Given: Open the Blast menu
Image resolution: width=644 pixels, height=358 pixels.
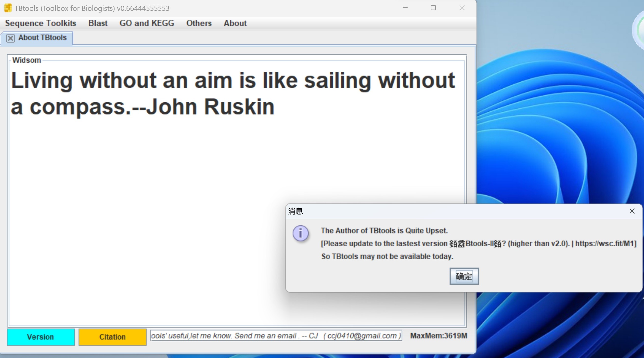Looking at the screenshot, I should pyautogui.click(x=98, y=23).
